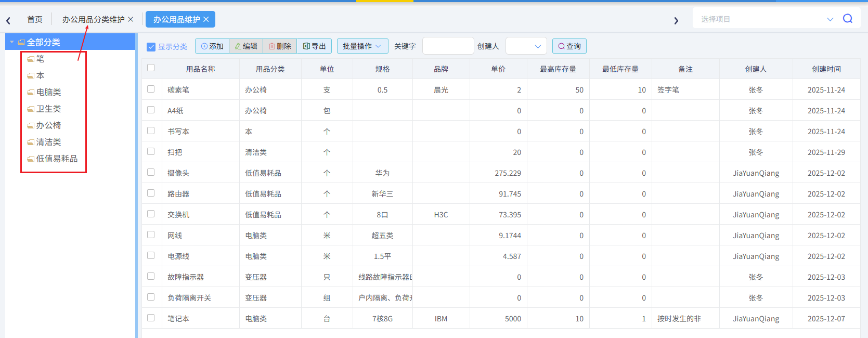Screen dimensions: 868x338
Task: Check the row checkbox for A4纸
Action: (x=151, y=110)
